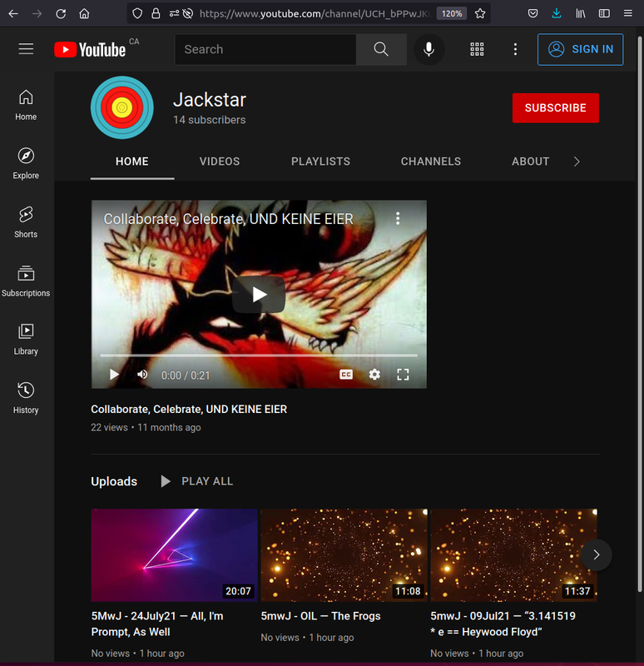Open the '5mwJ - OIL — The Frogs' title

click(x=320, y=616)
